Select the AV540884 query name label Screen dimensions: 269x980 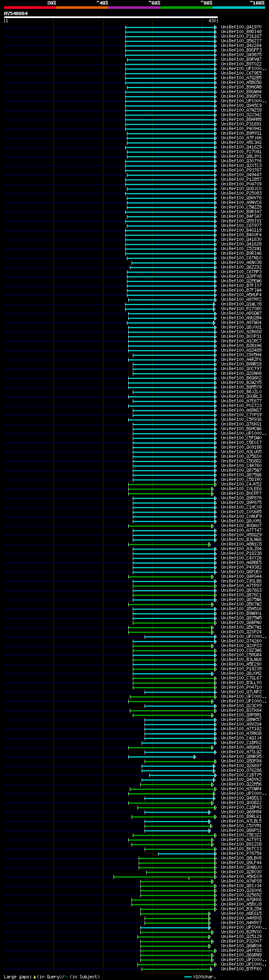(x=16, y=13)
